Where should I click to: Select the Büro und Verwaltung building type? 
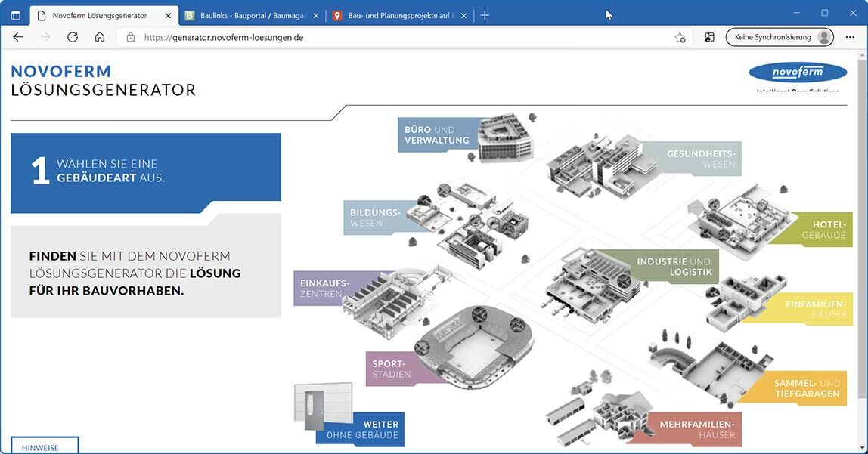[437, 135]
